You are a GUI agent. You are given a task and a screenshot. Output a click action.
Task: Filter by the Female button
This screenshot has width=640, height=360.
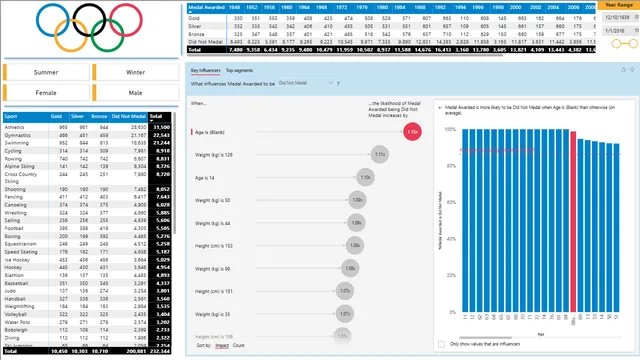pos(46,93)
